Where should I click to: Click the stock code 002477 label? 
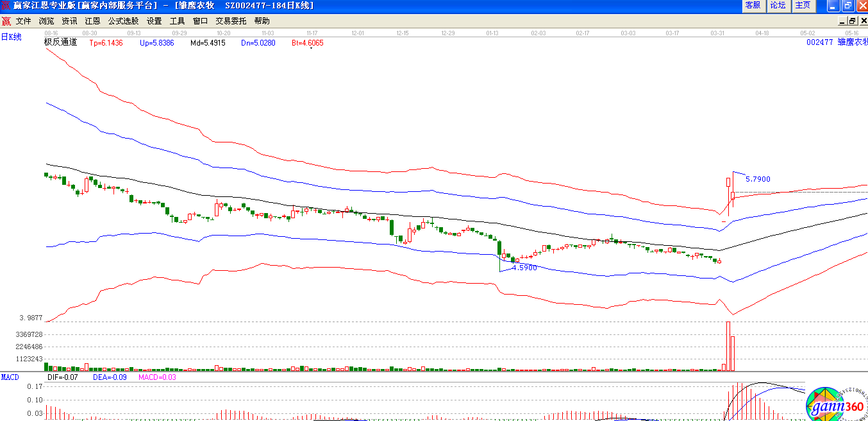[x=819, y=42]
